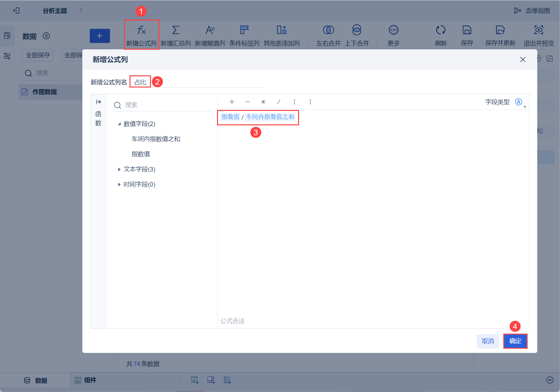Click the add dashboard icon in bottom bar
This screenshot has width=560, height=392.
[x=211, y=380]
